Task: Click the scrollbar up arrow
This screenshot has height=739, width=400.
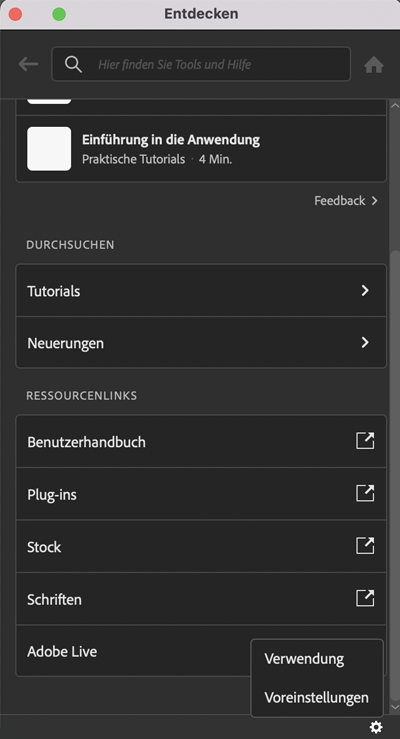Action: pos(395,106)
